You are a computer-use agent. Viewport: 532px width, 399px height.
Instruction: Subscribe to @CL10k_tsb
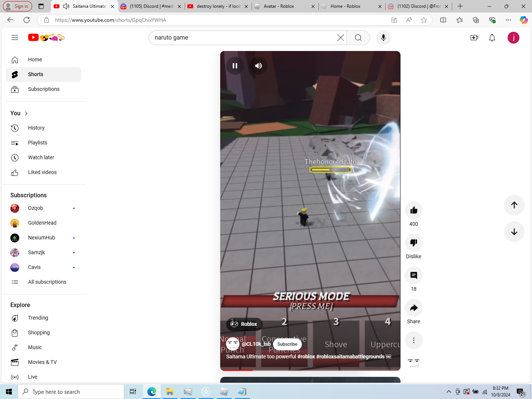(x=287, y=344)
